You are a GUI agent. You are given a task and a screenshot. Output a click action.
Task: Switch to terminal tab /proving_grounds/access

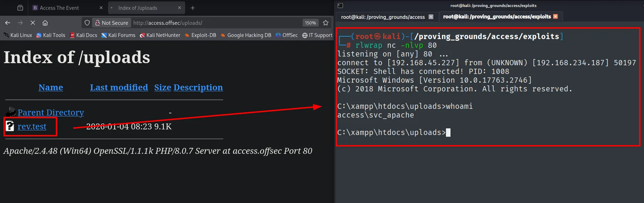pos(383,17)
